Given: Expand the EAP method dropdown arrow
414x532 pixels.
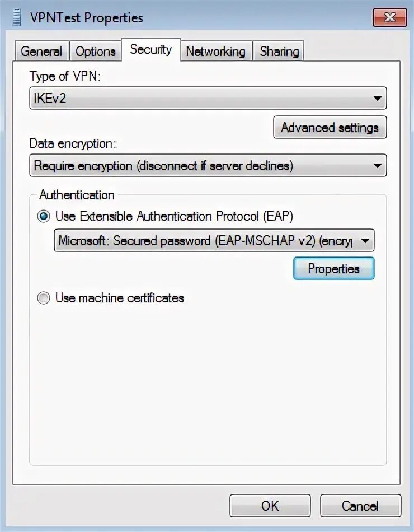Looking at the screenshot, I should [365, 241].
